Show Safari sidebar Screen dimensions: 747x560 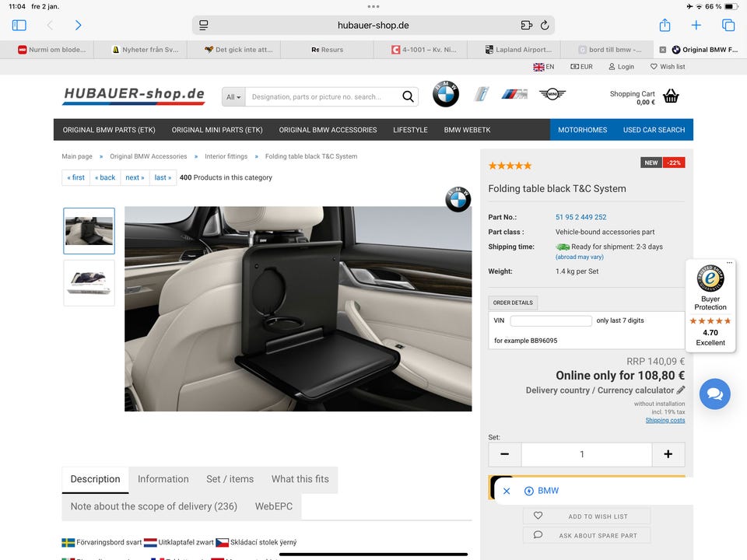pyautogui.click(x=19, y=25)
